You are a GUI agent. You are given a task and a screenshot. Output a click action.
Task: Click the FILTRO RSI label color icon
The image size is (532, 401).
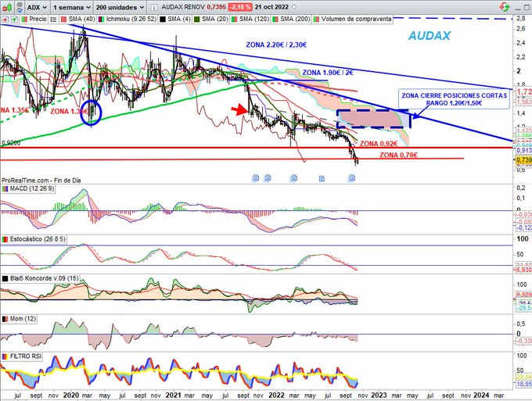(5, 357)
